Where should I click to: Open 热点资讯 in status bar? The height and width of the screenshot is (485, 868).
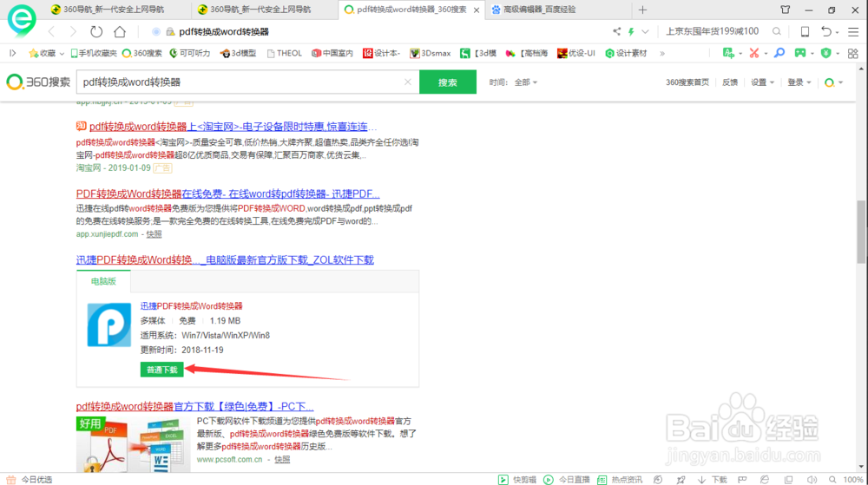pyautogui.click(x=620, y=480)
